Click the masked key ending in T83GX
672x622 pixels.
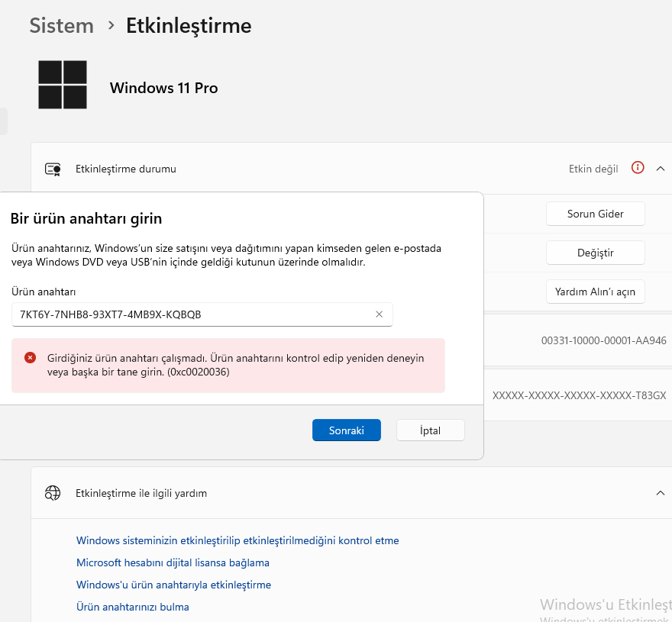click(x=579, y=395)
